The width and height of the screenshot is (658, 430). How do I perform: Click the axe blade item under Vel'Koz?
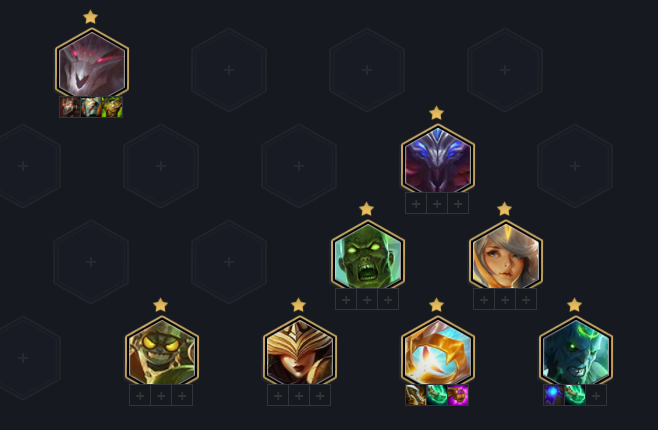click(416, 395)
